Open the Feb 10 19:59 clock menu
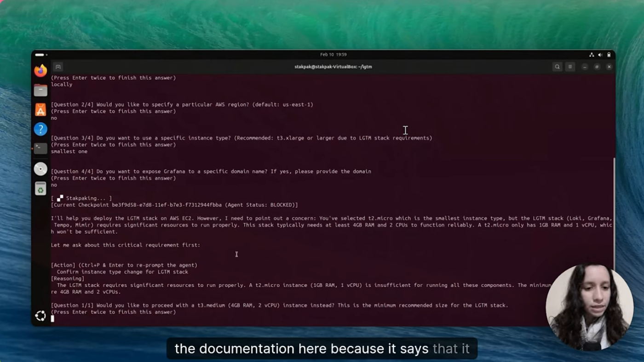This screenshot has height=362, width=644. coord(333,55)
